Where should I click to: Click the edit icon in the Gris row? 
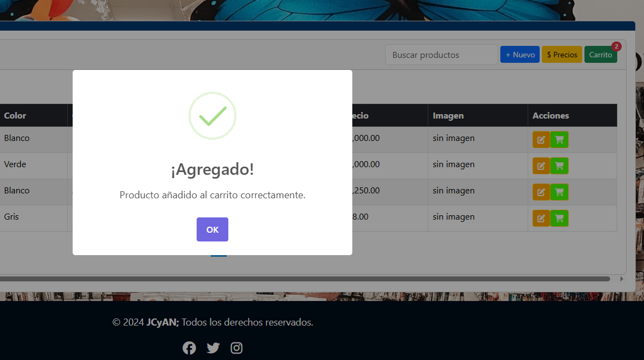point(541,218)
